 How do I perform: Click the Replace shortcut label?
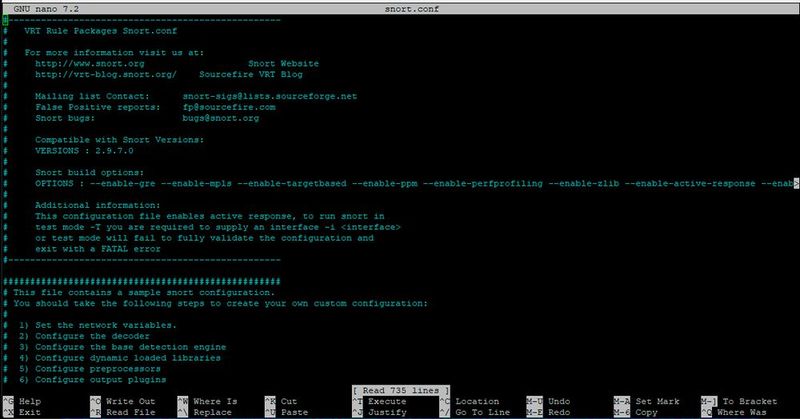point(212,412)
